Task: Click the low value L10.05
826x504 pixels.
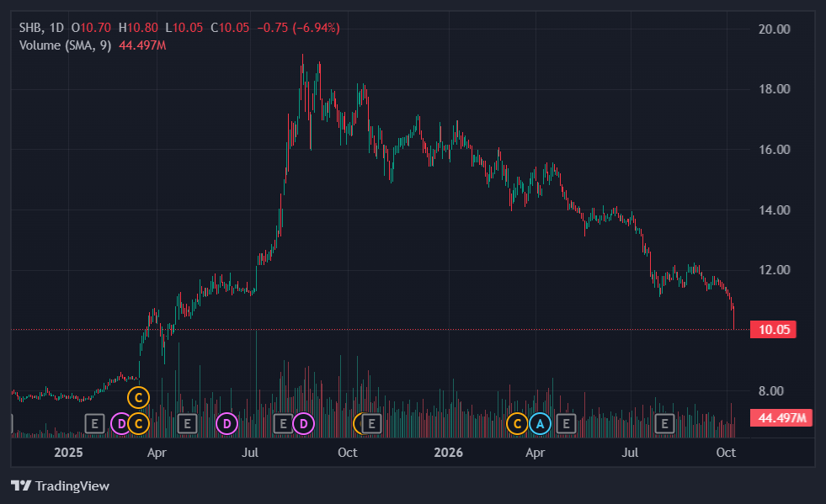Action: tap(184, 28)
